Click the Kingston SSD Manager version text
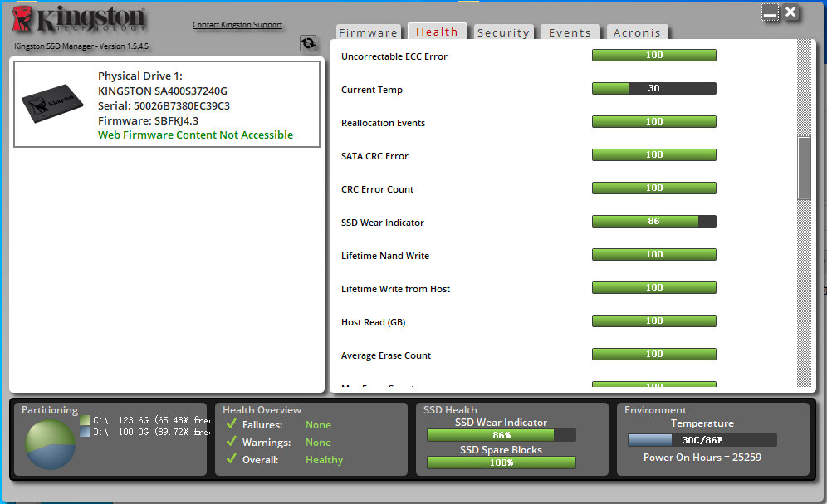Screen dimensions: 827x504 pyautogui.click(x=81, y=46)
